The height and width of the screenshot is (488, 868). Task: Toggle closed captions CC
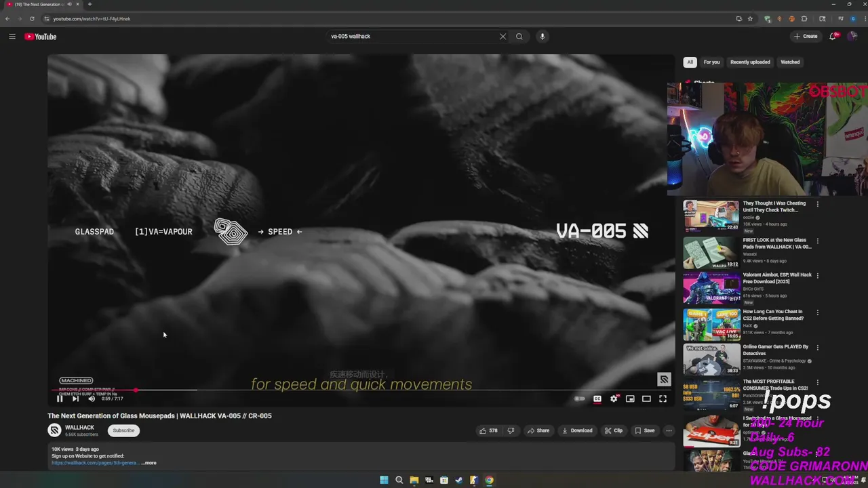(597, 399)
